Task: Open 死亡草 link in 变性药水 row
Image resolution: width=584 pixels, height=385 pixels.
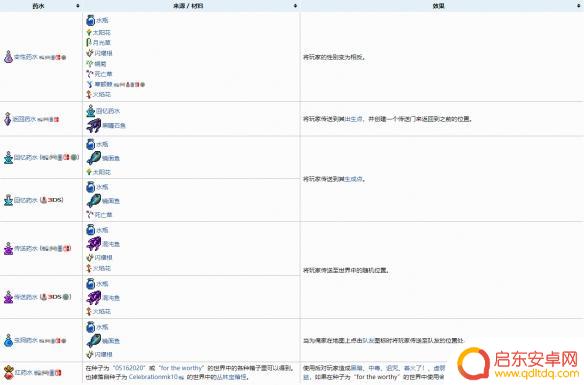Action: [103, 74]
